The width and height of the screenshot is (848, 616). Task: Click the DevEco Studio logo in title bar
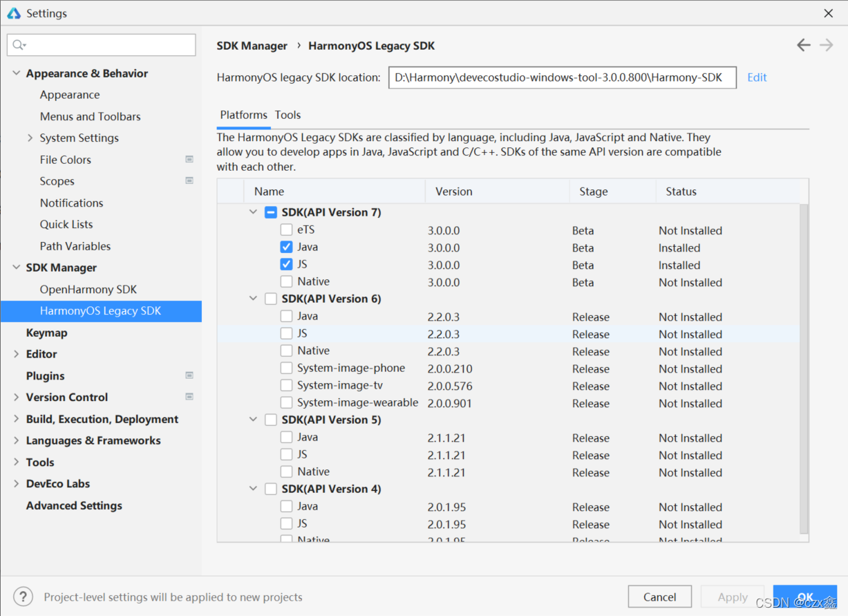14,13
